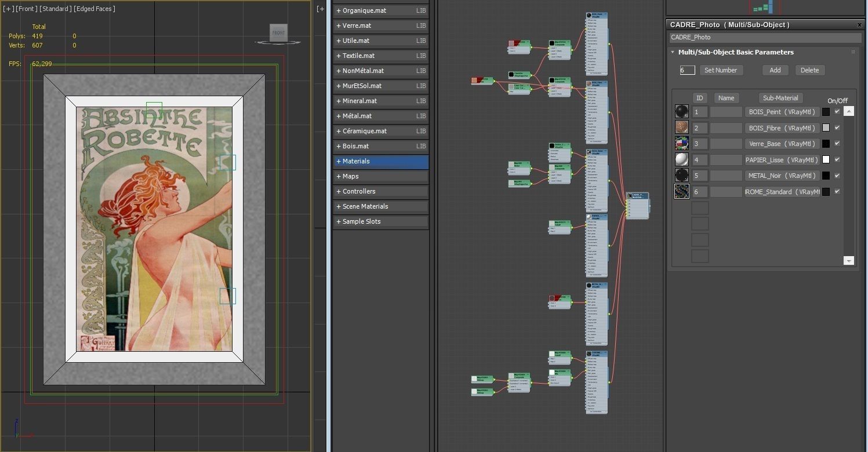Click the Delete sub-material button
Viewport: 868px width, 452px height.
pos(810,70)
